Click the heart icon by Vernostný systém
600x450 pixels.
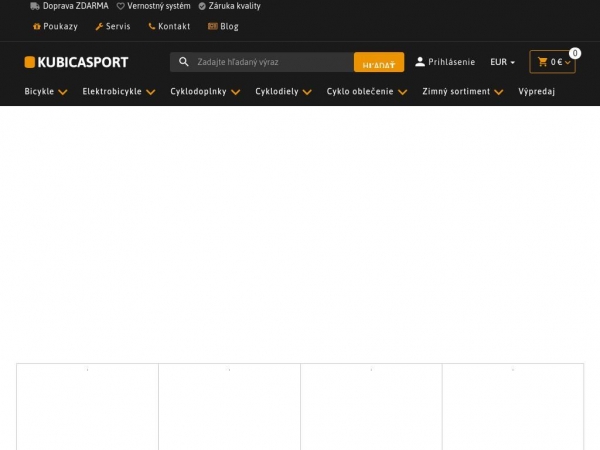(121, 6)
